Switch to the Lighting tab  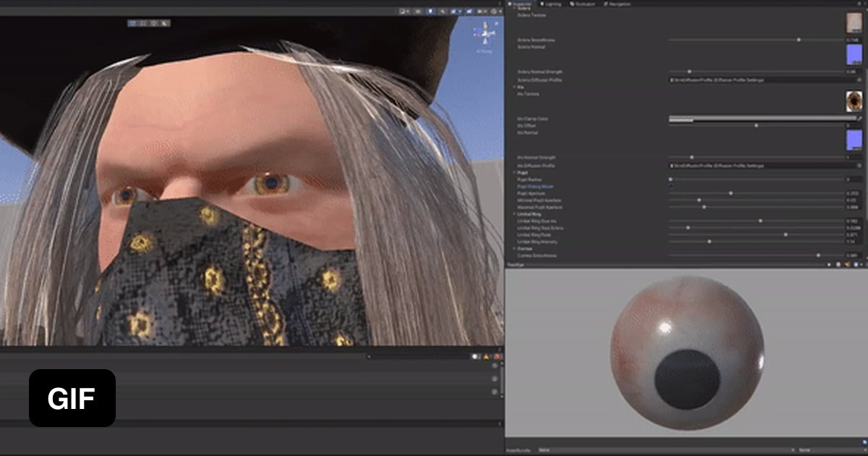(x=553, y=4)
